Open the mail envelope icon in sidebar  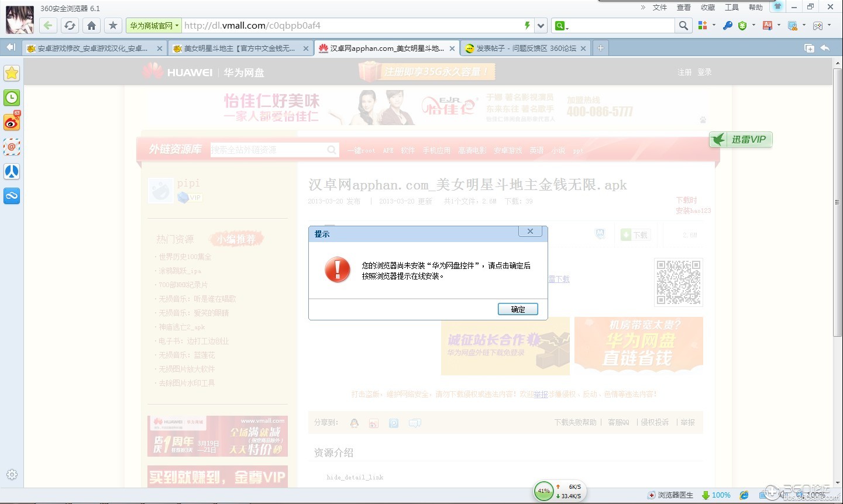[12, 147]
